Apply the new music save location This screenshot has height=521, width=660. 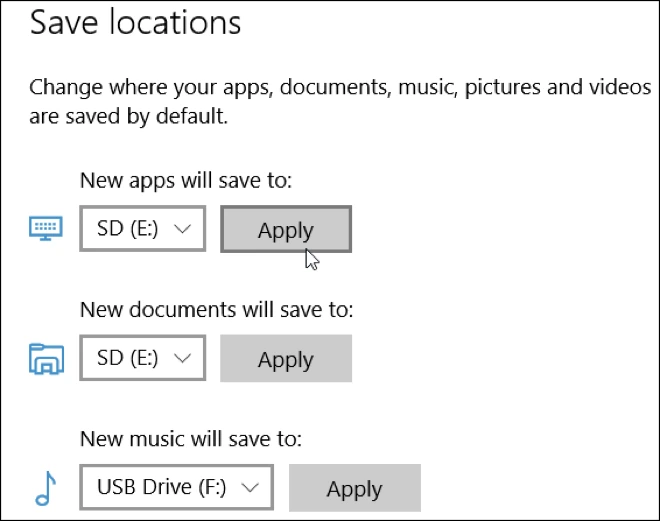coord(354,489)
